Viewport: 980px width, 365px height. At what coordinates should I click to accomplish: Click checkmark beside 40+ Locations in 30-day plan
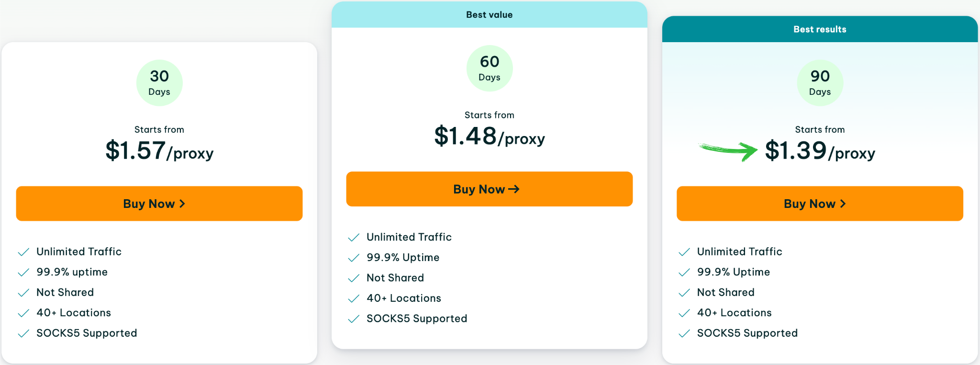point(23,313)
